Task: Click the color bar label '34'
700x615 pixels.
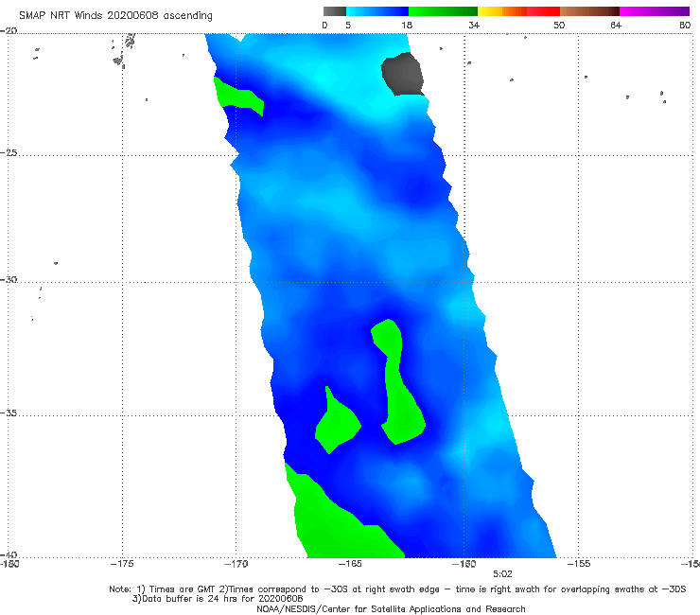Action: pyautogui.click(x=474, y=25)
